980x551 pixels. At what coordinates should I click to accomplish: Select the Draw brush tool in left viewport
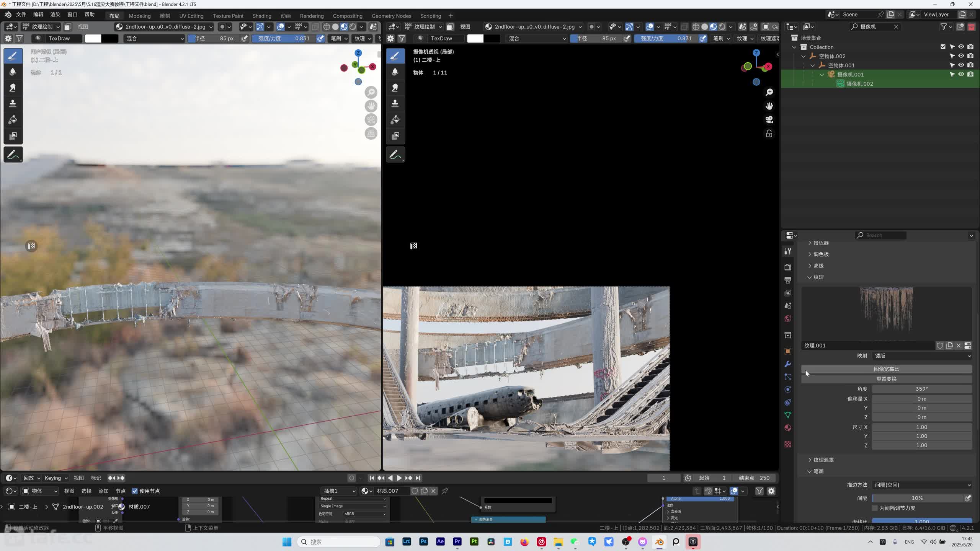[13, 56]
